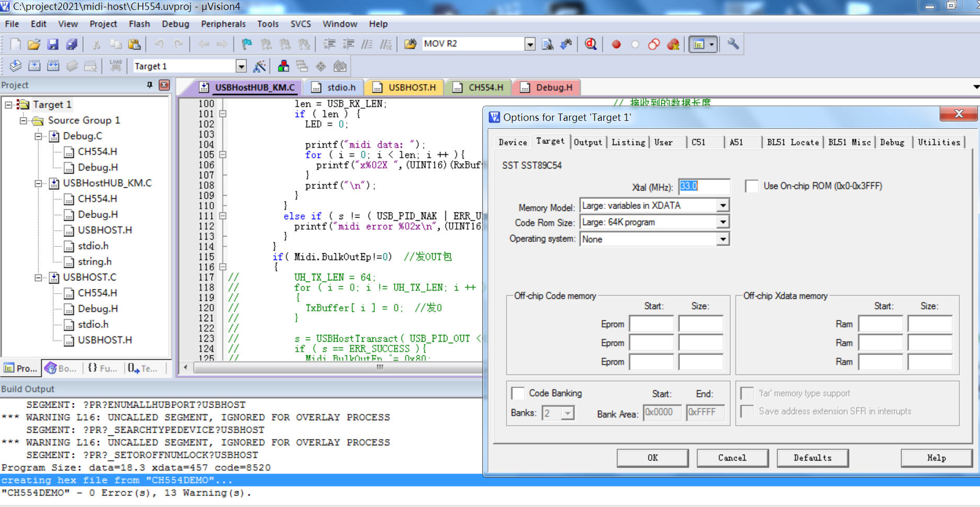Enable Use On-chip ROM checkbox
Image resolution: width=980 pixels, height=507 pixels.
(x=752, y=186)
